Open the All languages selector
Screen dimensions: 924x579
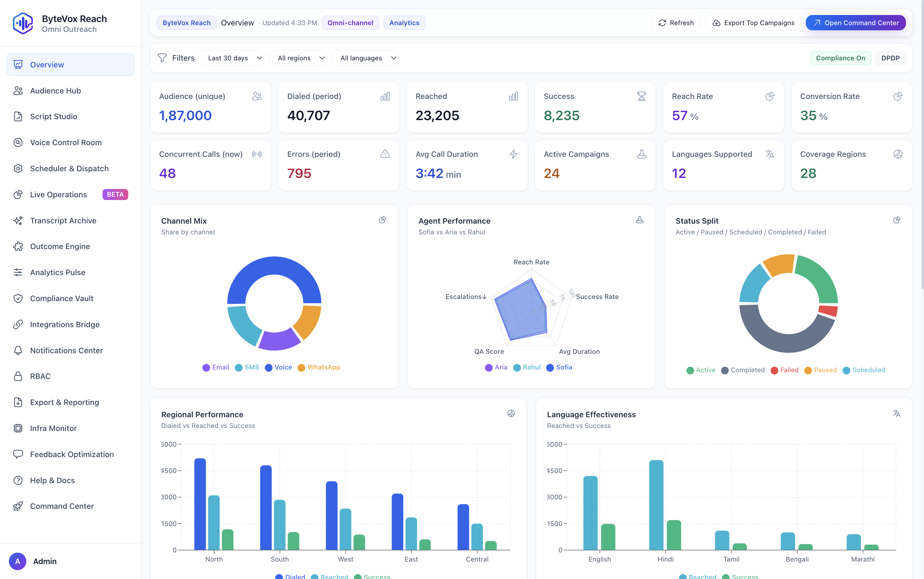coord(365,58)
